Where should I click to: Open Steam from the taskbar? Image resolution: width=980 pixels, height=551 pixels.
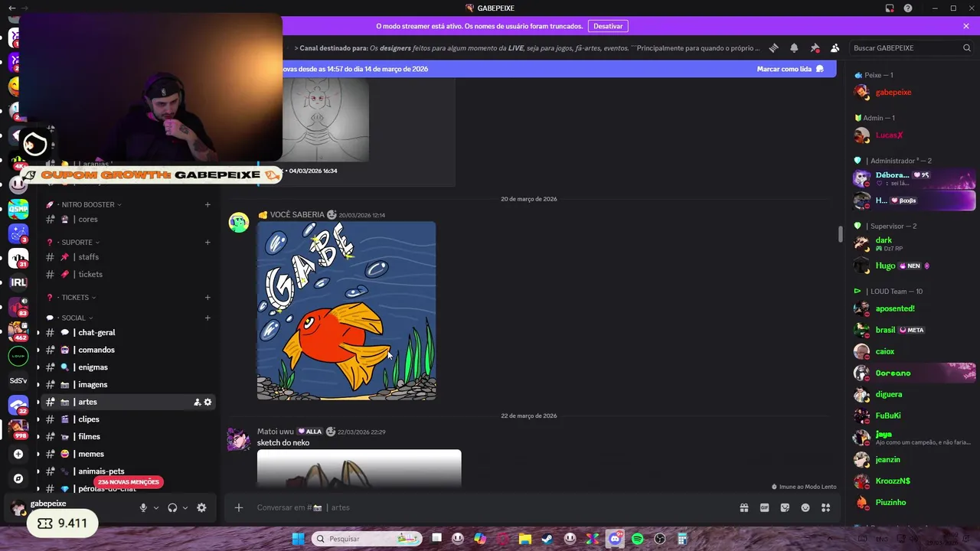coord(547,539)
